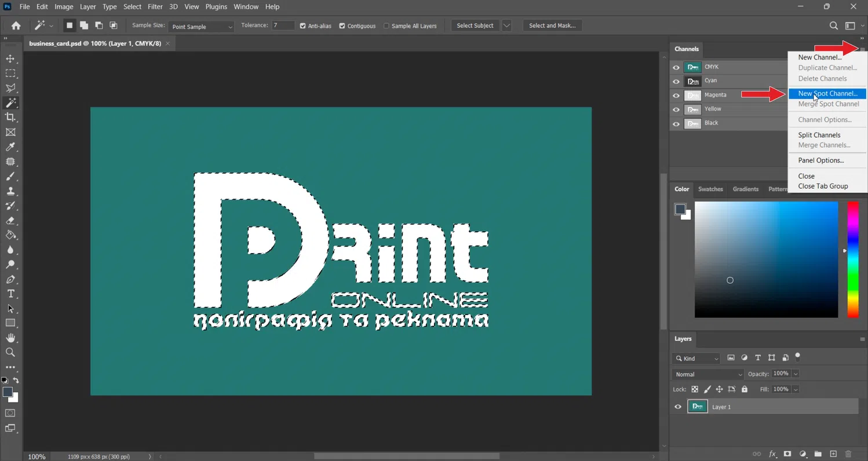
Task: Open the Opacity slider dropdown arrow
Action: click(796, 374)
